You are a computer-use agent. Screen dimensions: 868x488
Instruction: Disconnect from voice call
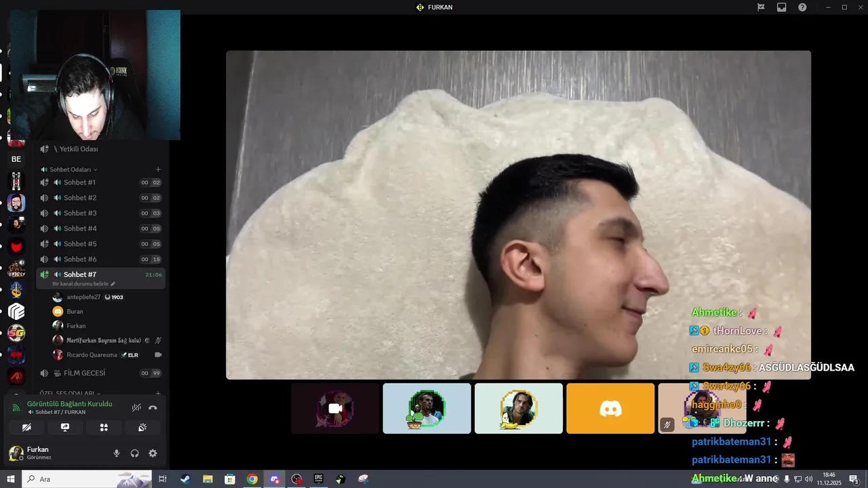pos(153,407)
